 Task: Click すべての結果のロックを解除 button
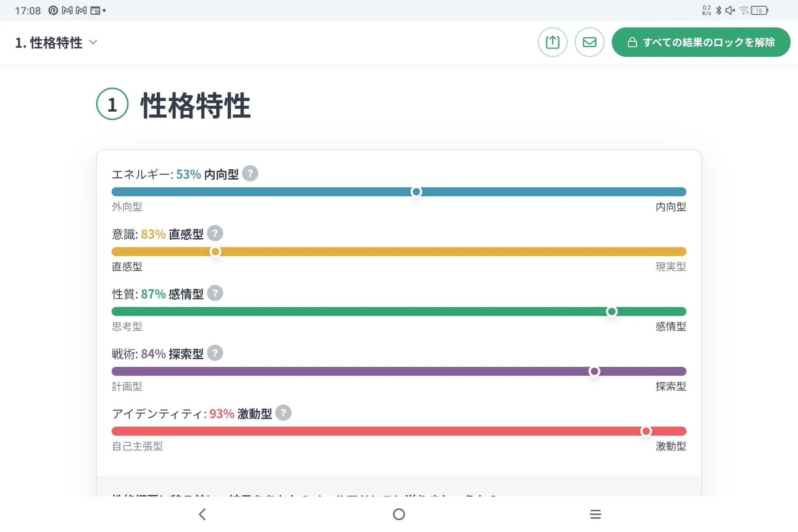pos(701,42)
